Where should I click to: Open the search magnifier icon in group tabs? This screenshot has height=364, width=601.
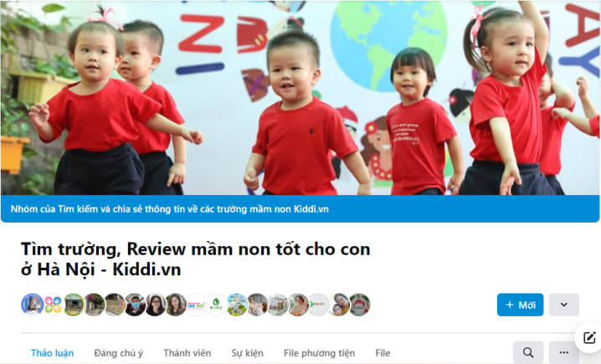(x=528, y=352)
